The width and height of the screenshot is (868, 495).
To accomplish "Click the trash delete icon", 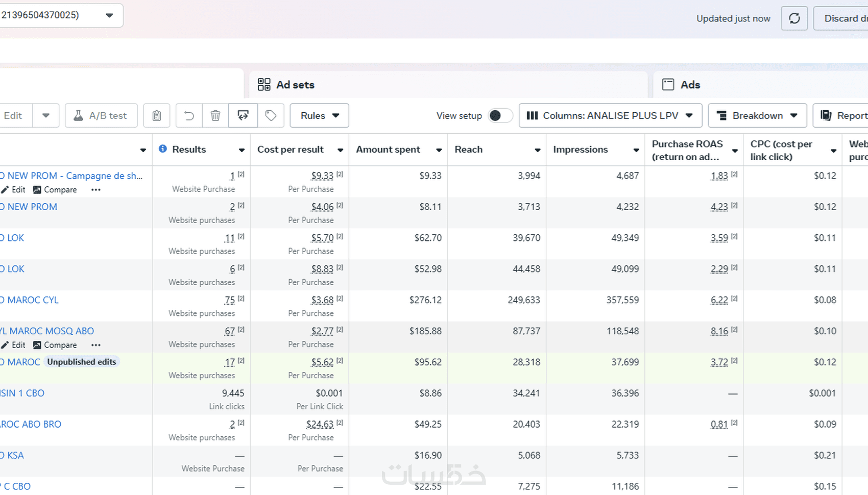I will point(215,116).
